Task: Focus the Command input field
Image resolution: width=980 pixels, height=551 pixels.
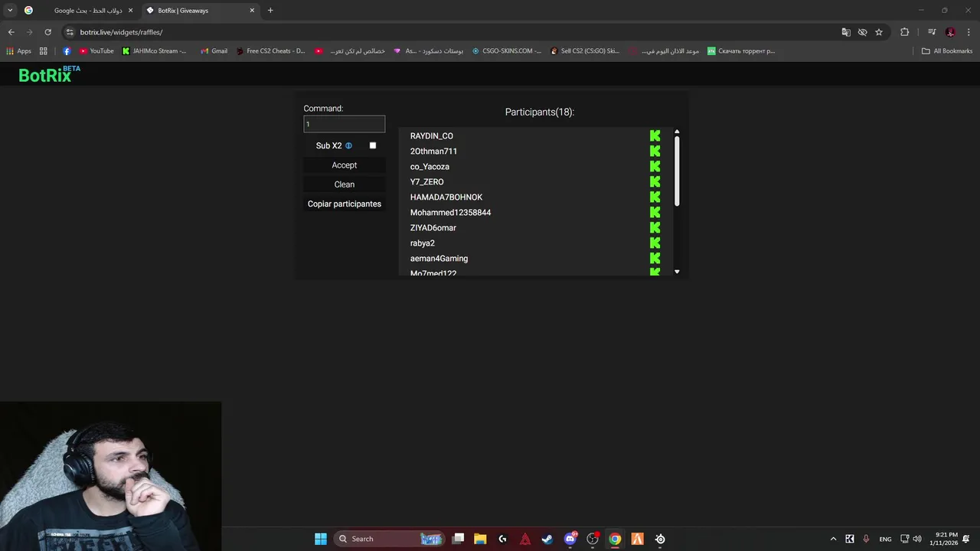Action: tap(345, 124)
